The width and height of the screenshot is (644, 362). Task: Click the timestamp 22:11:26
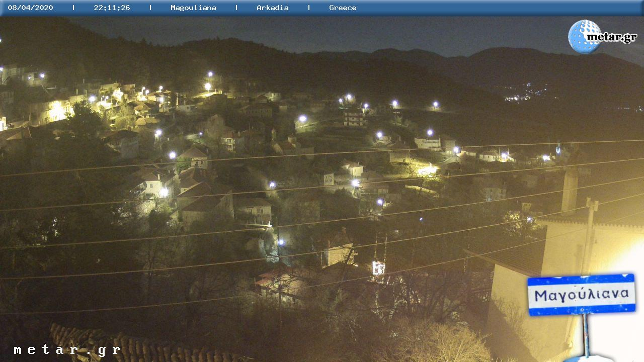tap(112, 8)
